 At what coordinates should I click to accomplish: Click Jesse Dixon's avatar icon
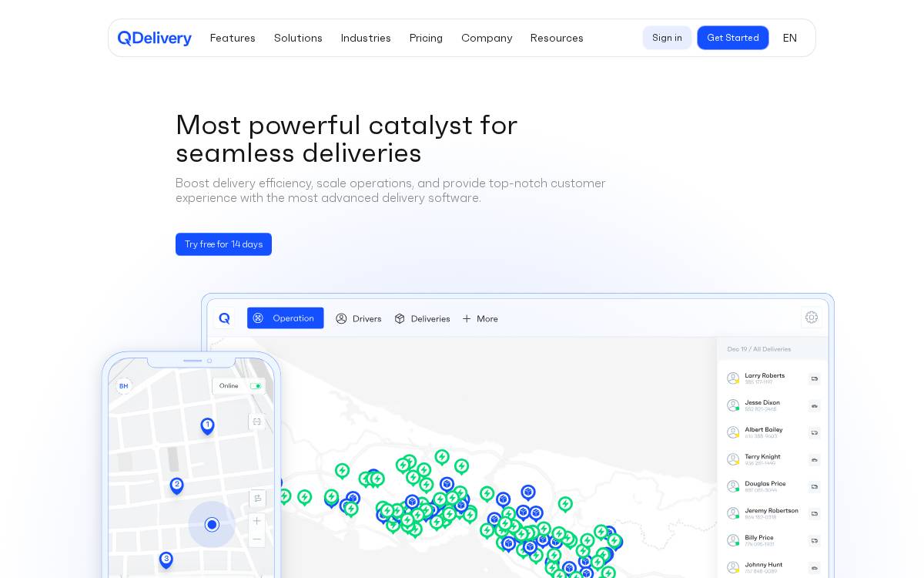(x=733, y=405)
